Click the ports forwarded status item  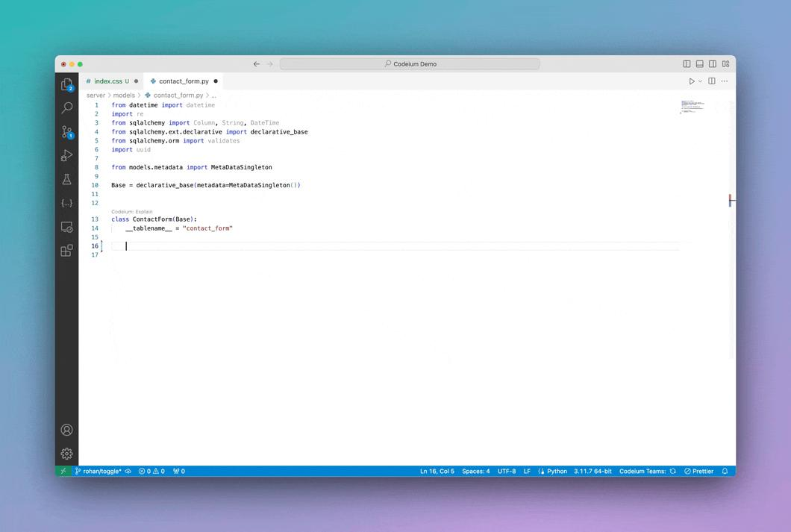tap(179, 471)
